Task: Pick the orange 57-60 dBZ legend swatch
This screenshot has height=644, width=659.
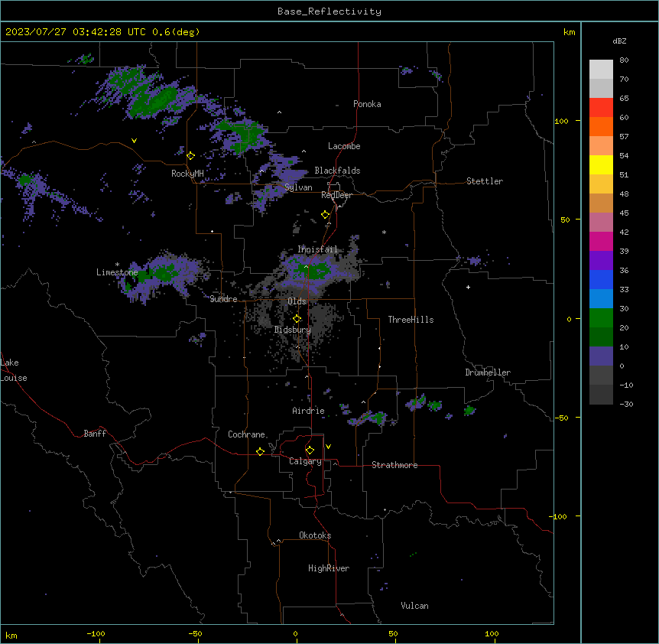Action: click(x=601, y=126)
